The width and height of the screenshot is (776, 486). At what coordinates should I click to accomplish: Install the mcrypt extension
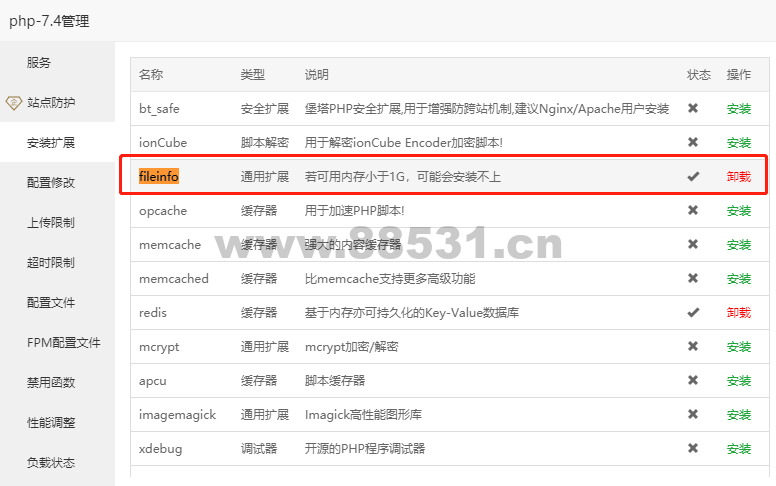click(x=739, y=347)
